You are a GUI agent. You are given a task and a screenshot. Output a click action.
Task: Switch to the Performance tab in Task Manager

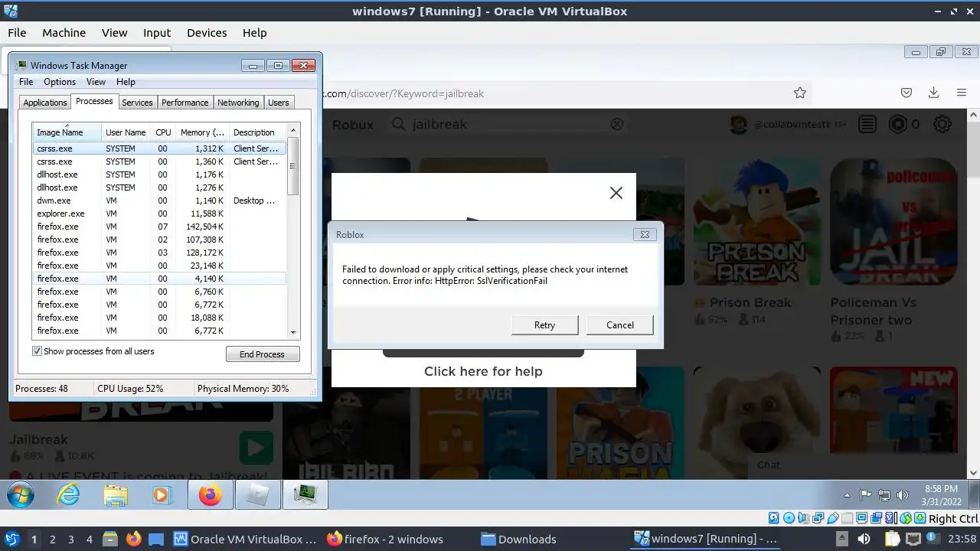(x=185, y=103)
